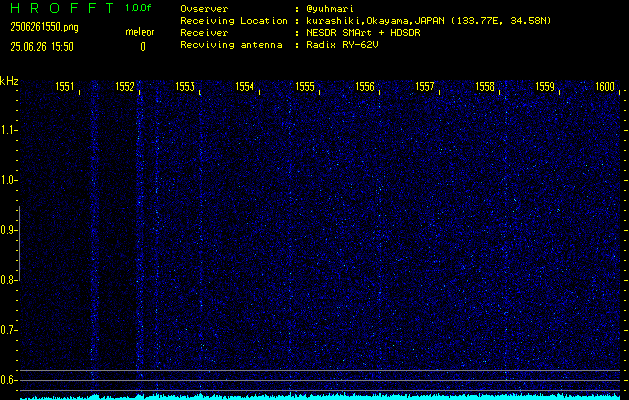This screenshot has height=400, width=629.
Task: Click the 1552 time marker
Action: pyautogui.click(x=125, y=87)
